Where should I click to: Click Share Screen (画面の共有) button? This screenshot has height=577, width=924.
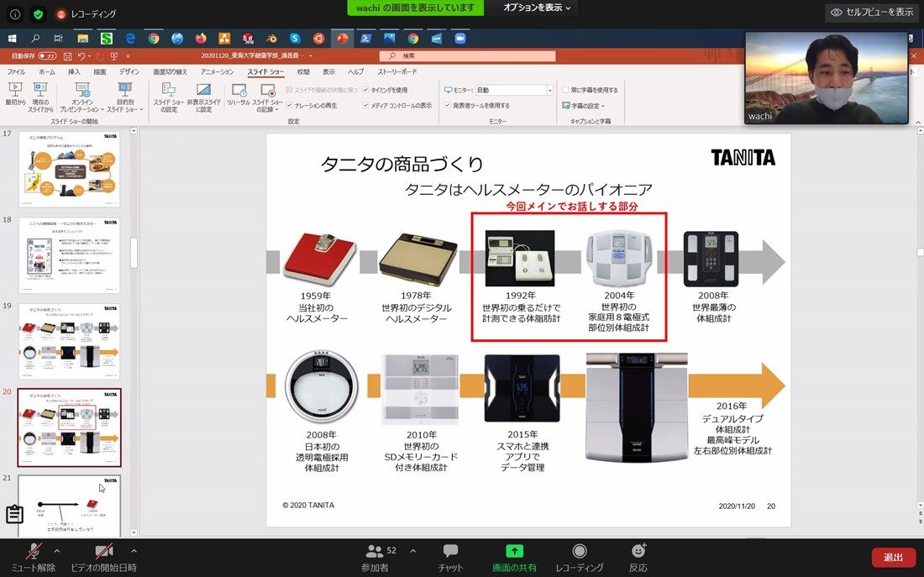[x=514, y=558]
